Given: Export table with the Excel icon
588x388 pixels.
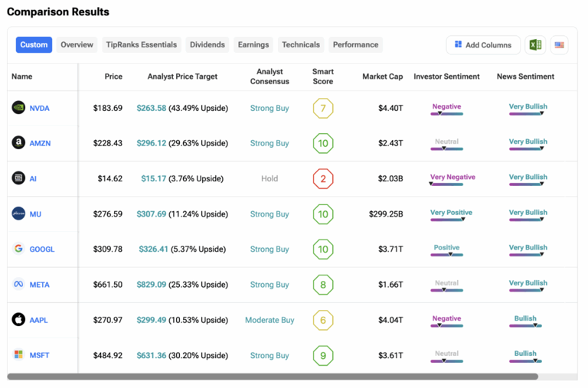Looking at the screenshot, I should point(535,45).
